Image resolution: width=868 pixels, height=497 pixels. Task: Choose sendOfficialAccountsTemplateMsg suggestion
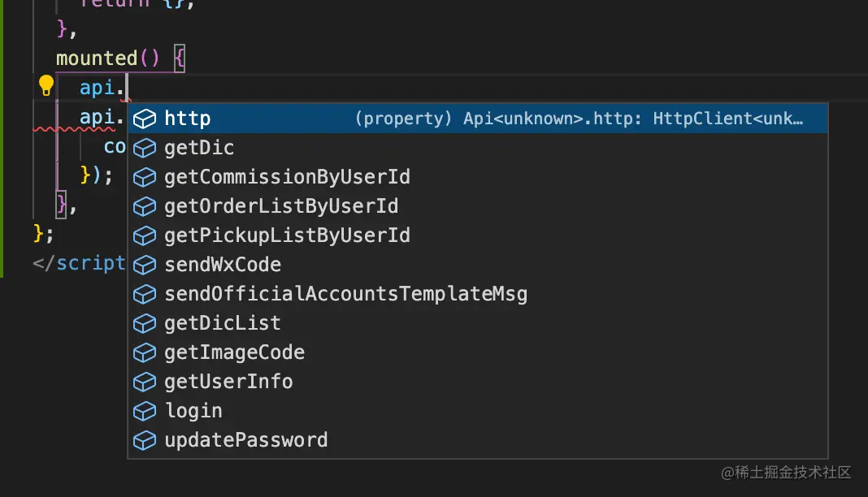coord(345,294)
